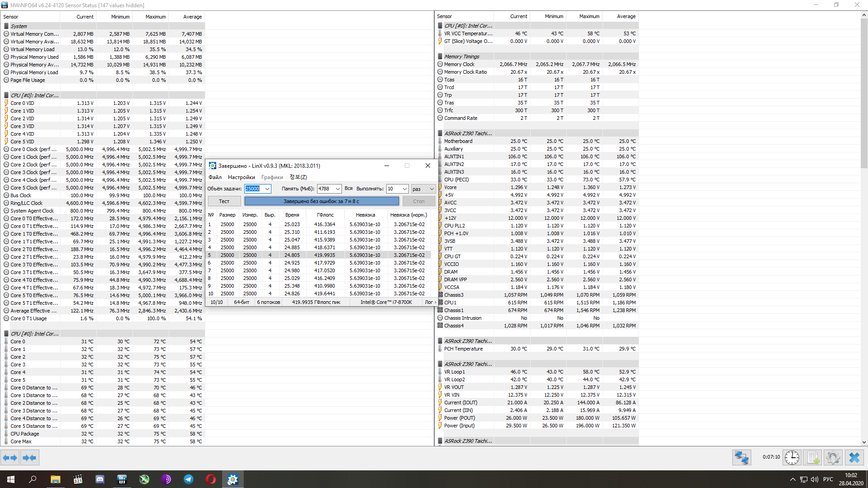Open HWiNFO sensor settings gear
Viewport: 868px width, 488px height.
click(x=833, y=458)
